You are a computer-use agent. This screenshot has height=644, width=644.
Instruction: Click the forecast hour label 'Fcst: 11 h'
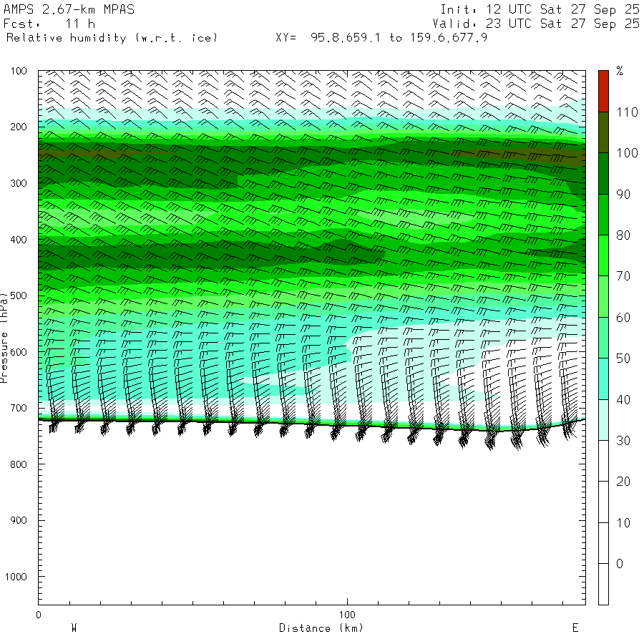pyautogui.click(x=49, y=24)
